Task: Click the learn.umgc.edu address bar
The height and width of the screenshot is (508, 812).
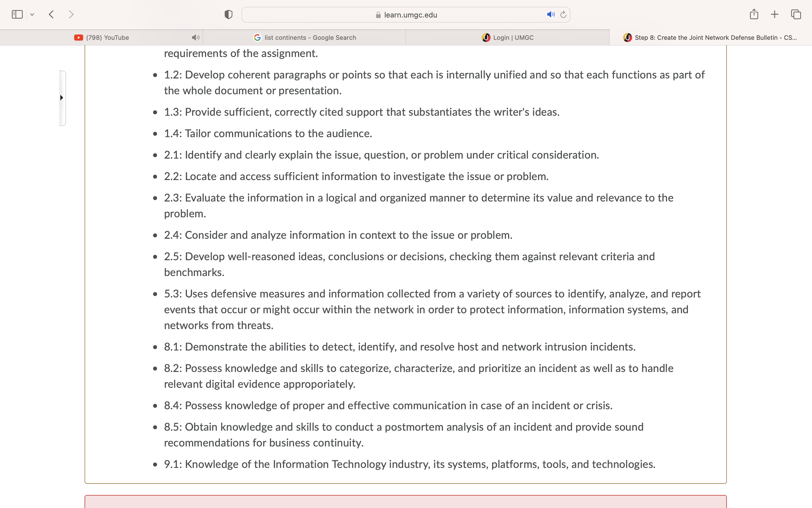Action: pos(406,15)
